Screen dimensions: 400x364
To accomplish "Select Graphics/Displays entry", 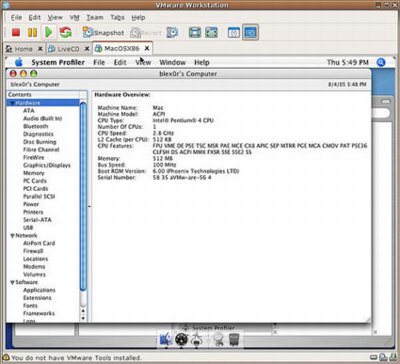I will (47, 165).
